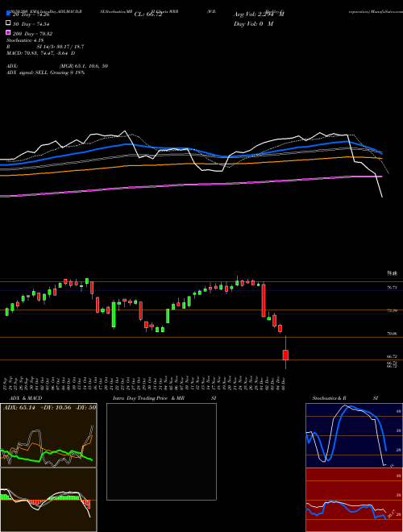
Task: Open the MACD histogram chart panel
Action: click(48, 500)
